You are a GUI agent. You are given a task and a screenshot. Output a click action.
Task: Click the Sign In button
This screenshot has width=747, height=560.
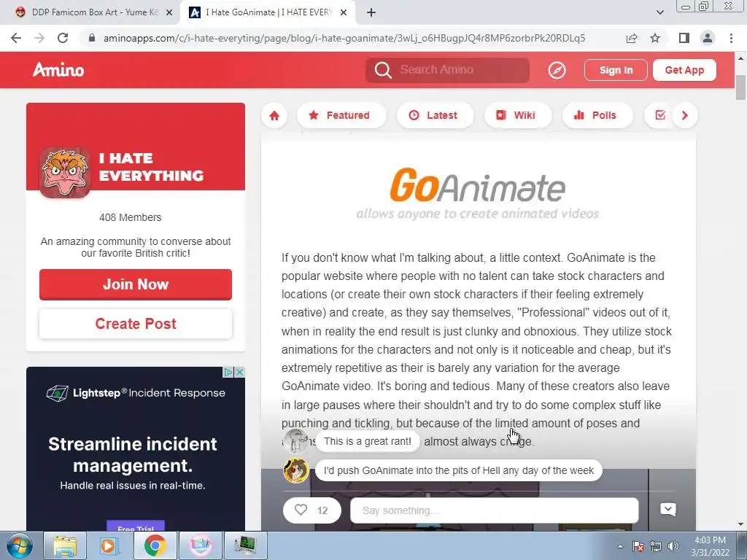tap(616, 70)
